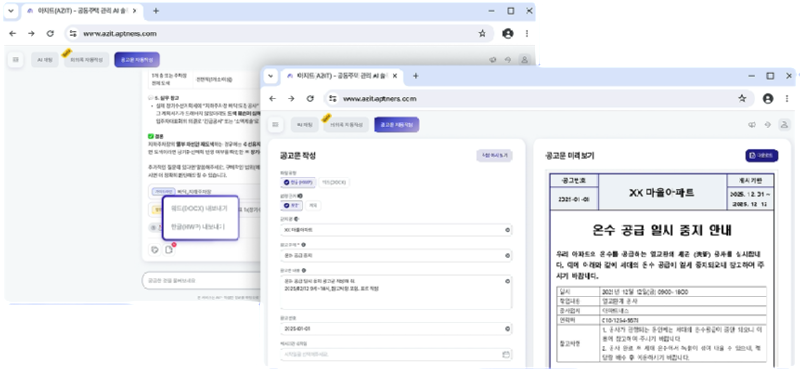
Task: Click user account icon in back window header
Action: click(x=524, y=60)
